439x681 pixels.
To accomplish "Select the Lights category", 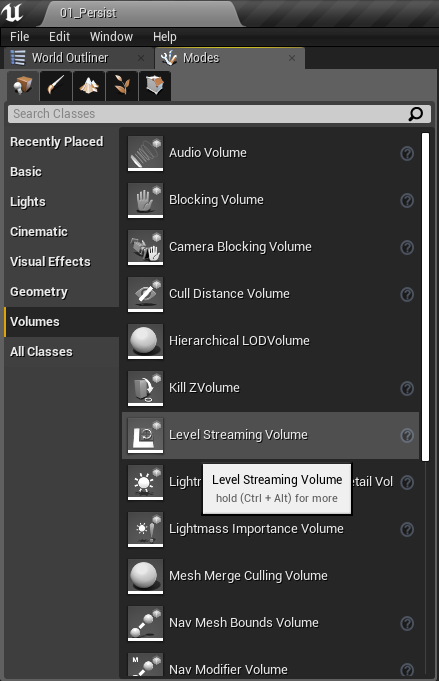I will 28,202.
